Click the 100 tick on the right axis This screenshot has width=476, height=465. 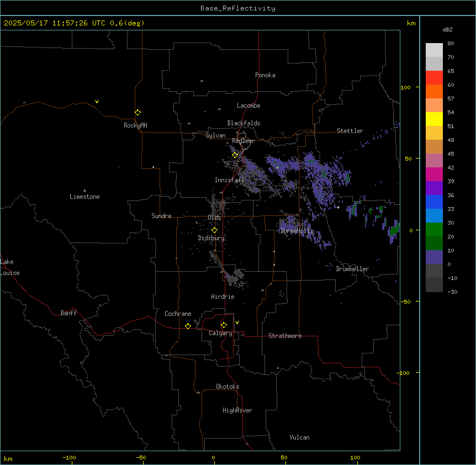click(x=405, y=87)
